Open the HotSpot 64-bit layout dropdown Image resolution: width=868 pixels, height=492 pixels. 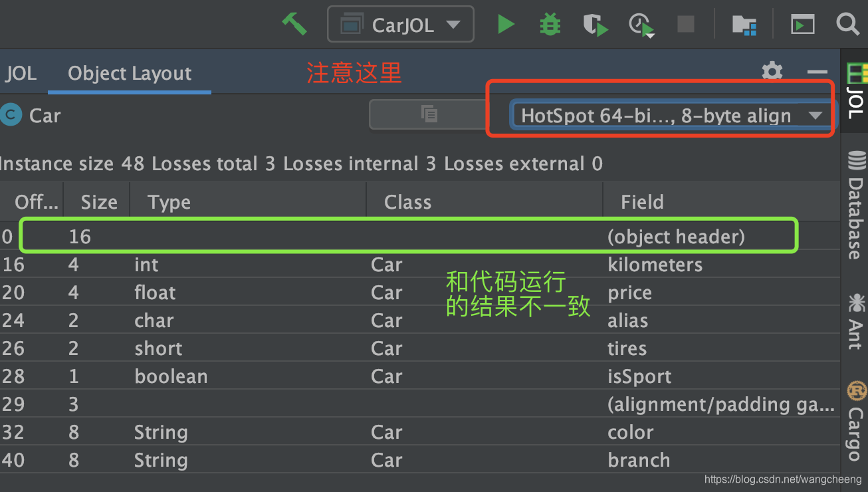[671, 115]
